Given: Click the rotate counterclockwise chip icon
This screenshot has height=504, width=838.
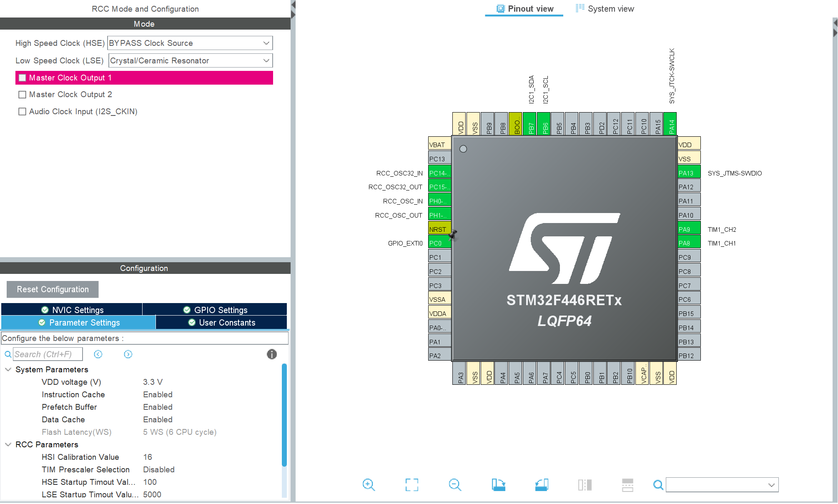Looking at the screenshot, I should coord(542,485).
